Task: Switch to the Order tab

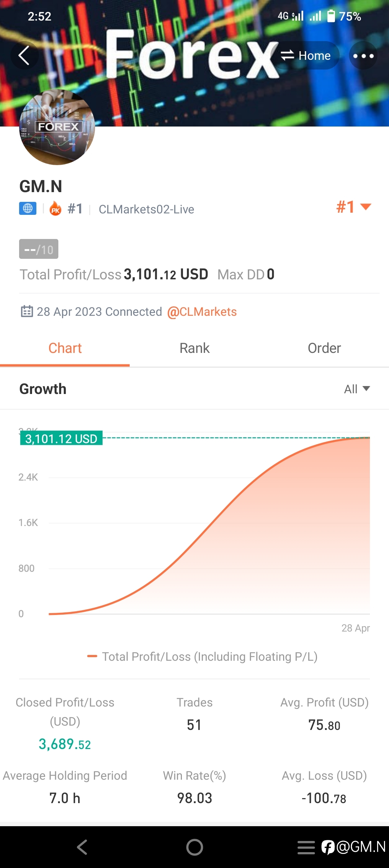Action: coord(324,348)
